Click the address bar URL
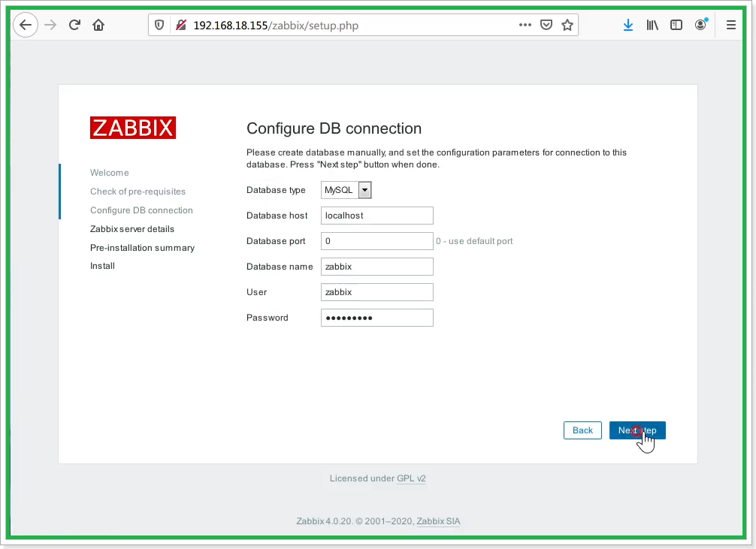Image resolution: width=756 pixels, height=549 pixels. (x=276, y=26)
